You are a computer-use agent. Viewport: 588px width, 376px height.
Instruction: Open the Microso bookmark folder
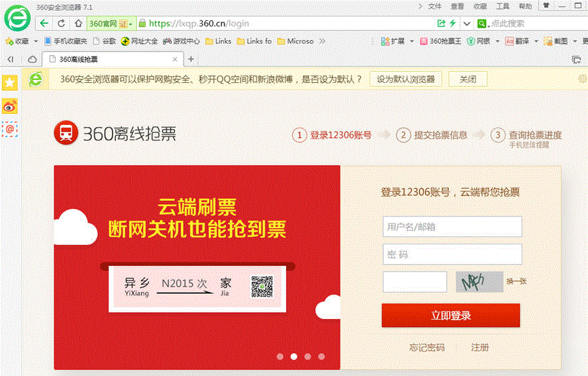click(x=295, y=41)
